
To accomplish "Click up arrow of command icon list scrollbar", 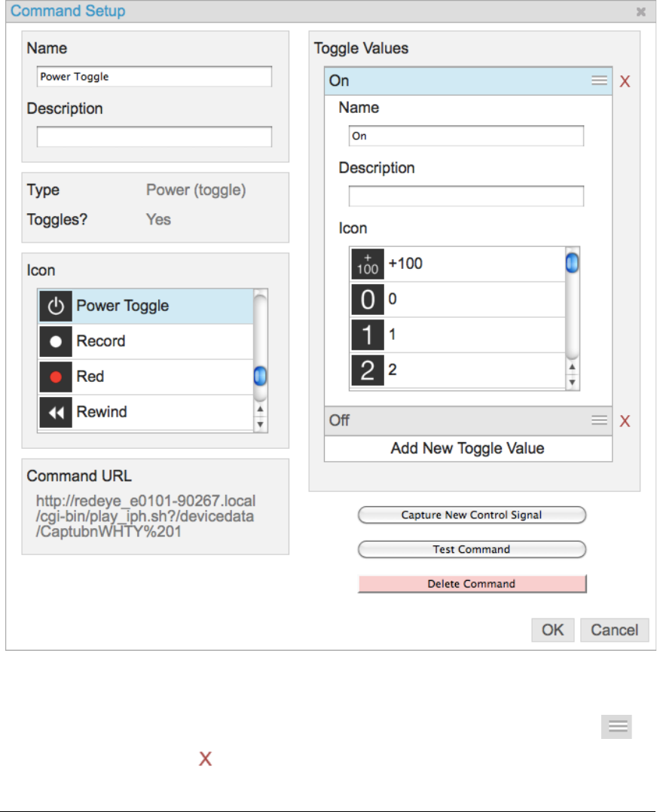I will [260, 409].
